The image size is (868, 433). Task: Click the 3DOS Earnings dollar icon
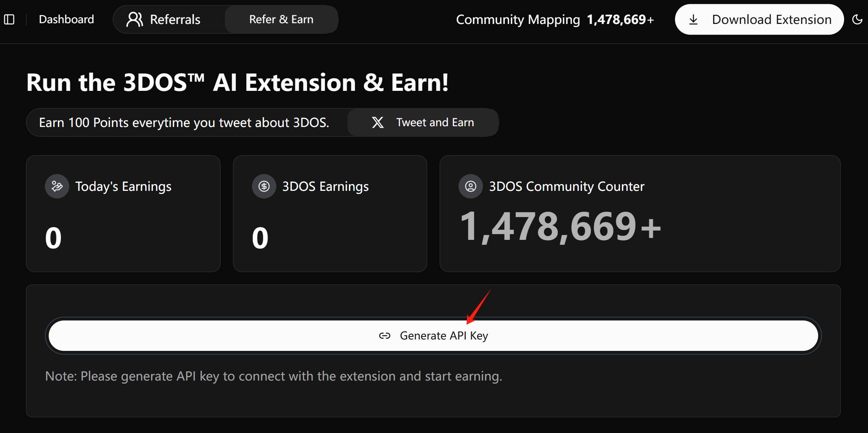pos(264,186)
